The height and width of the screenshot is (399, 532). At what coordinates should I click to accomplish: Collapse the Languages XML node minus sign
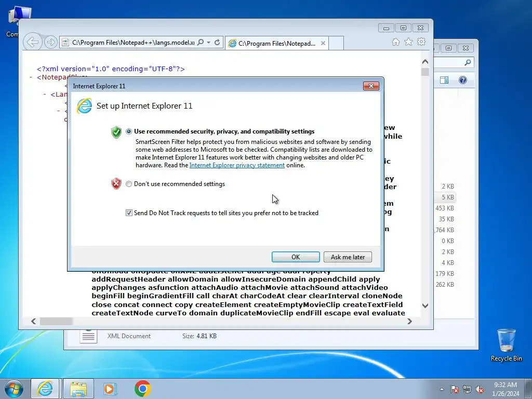(x=45, y=95)
